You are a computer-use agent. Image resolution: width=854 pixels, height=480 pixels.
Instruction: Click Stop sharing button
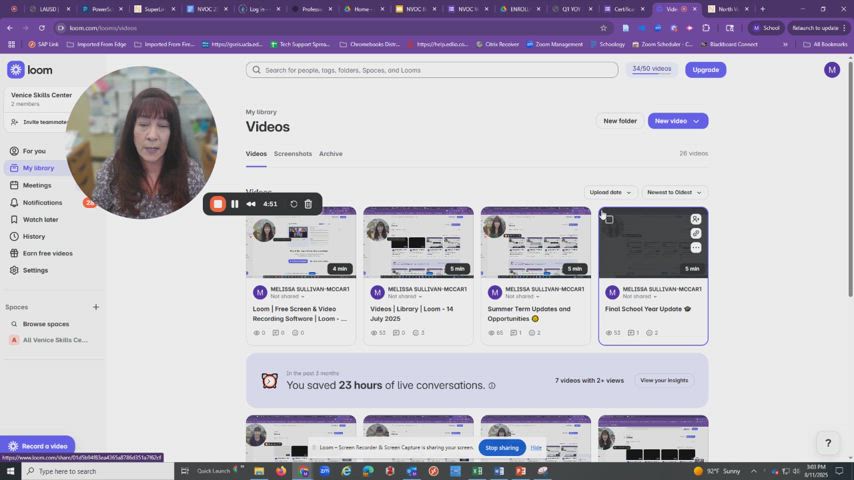(x=502, y=447)
